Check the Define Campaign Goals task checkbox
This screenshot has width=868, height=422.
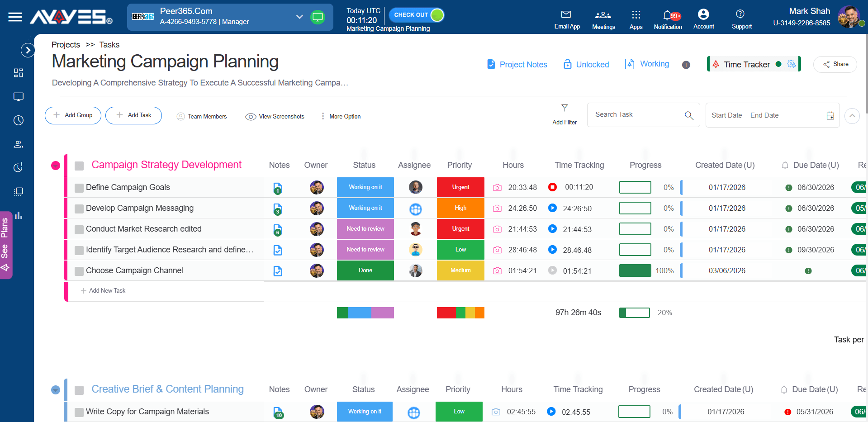tap(79, 188)
